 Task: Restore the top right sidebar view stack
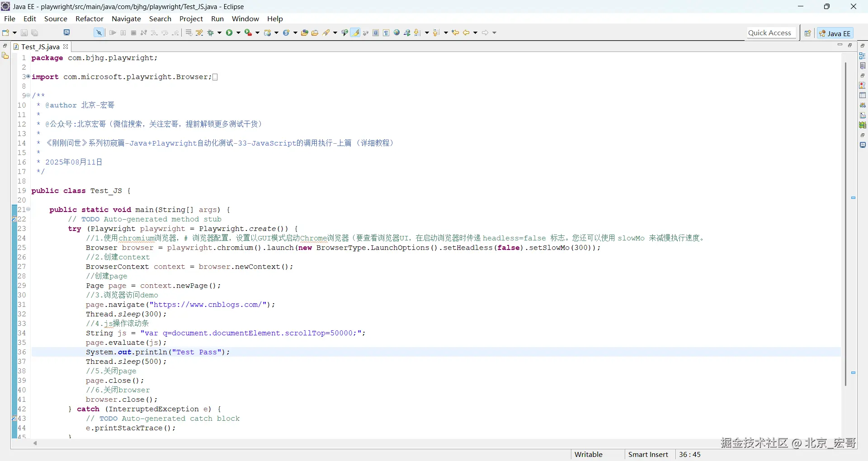[863, 46]
